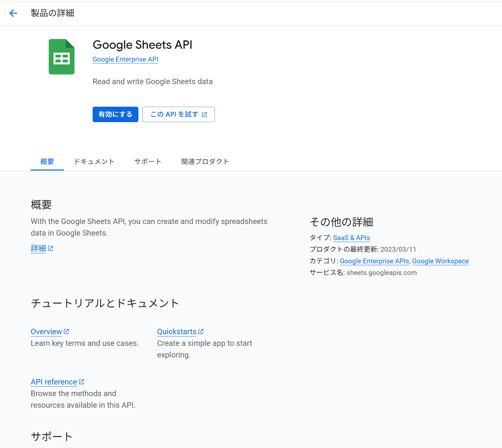Open the Google Enterprise API link under title
Viewport: 502px width, 448px height.
(x=125, y=59)
